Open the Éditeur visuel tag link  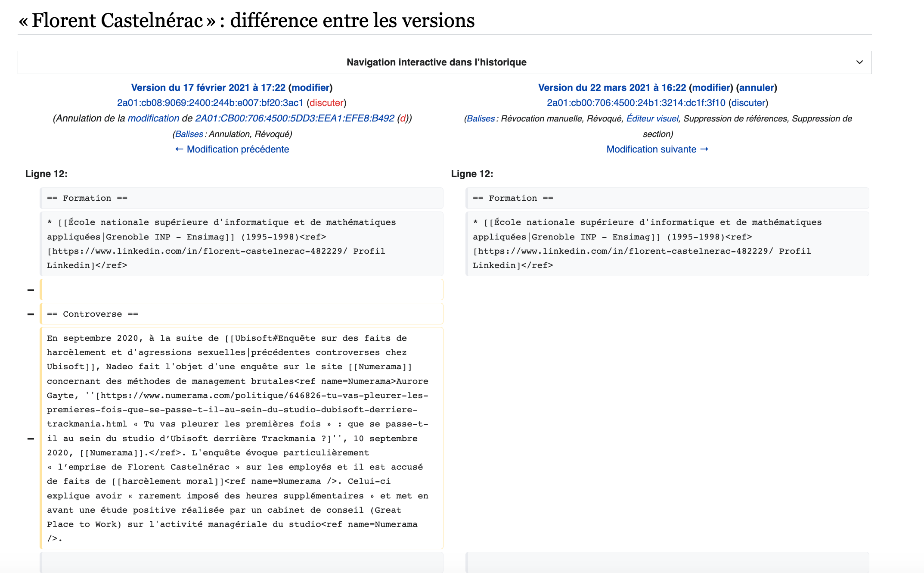coord(652,118)
